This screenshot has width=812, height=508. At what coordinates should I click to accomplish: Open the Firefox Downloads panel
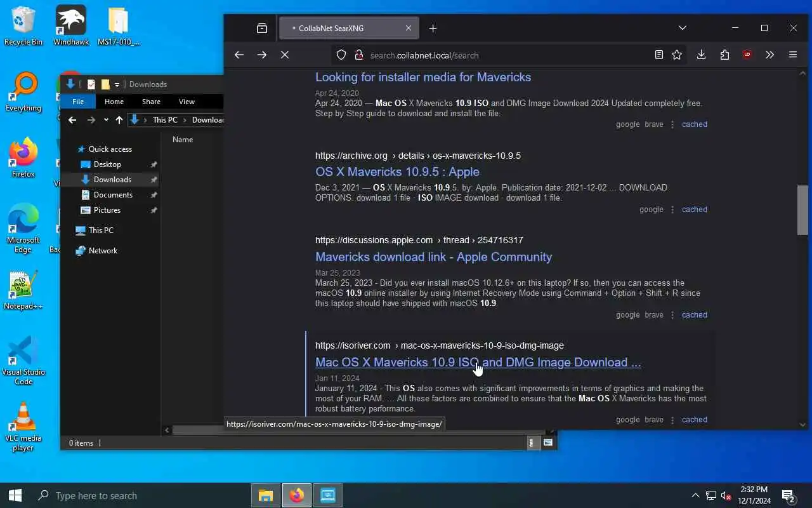701,55
